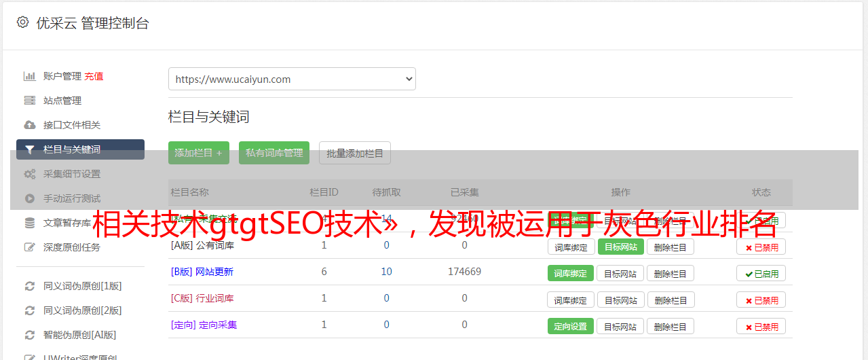Click 词库绑定 in the 公有词库 row

(x=571, y=247)
